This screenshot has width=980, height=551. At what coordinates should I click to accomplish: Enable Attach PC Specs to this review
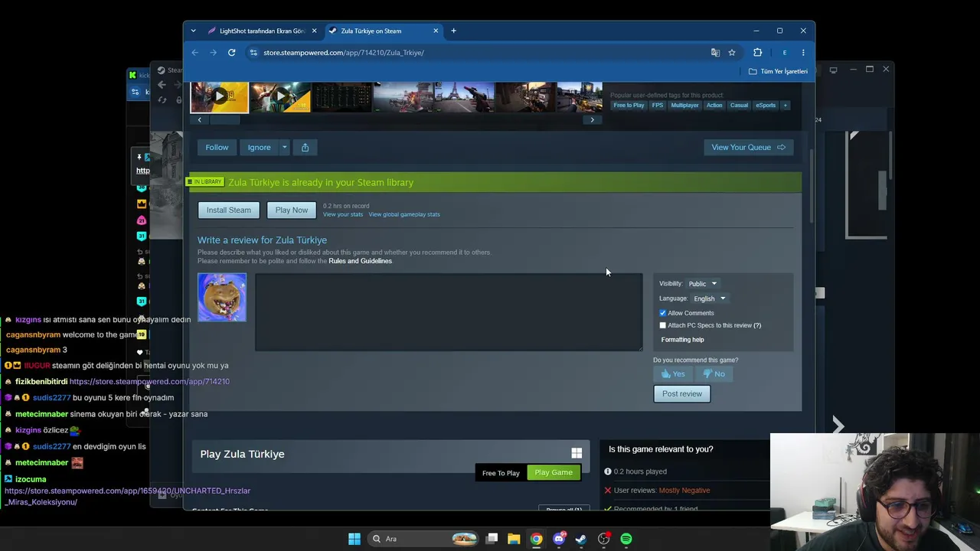coord(663,325)
